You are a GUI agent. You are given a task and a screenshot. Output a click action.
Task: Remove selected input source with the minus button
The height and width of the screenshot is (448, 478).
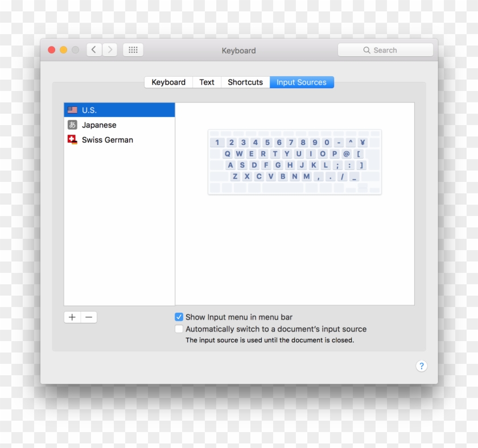pos(89,317)
